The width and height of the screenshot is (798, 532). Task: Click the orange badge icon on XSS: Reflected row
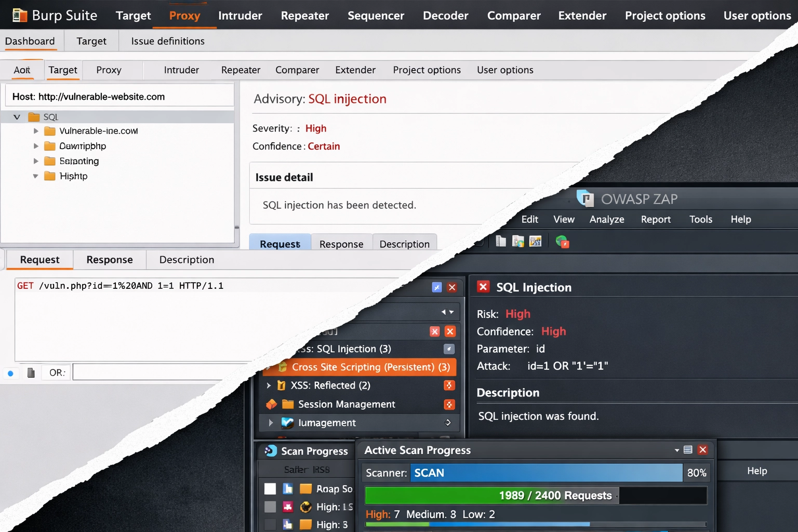pos(449,385)
